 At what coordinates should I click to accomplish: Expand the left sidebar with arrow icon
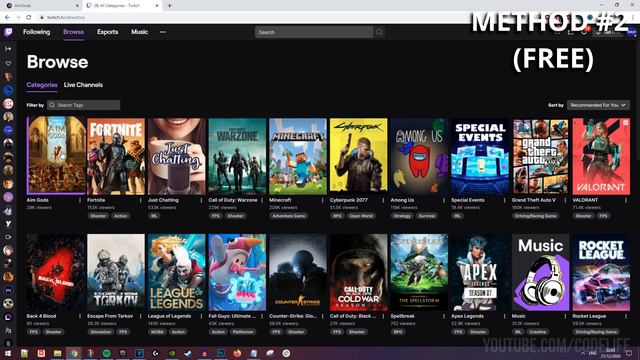click(8, 49)
